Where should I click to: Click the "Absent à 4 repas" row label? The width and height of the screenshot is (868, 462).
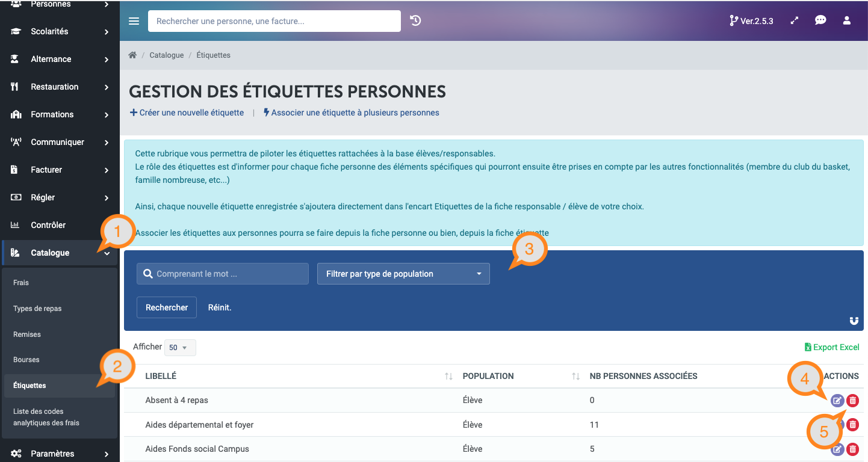click(x=176, y=400)
